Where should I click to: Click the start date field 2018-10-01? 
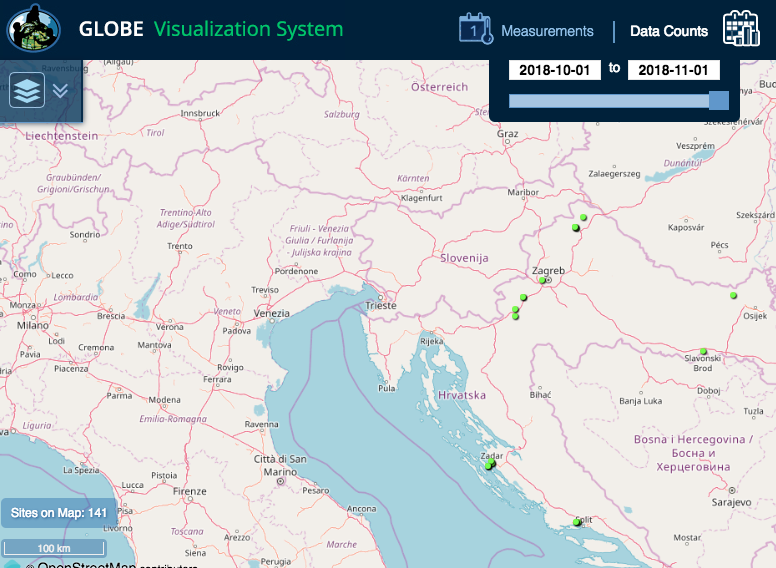coord(555,70)
